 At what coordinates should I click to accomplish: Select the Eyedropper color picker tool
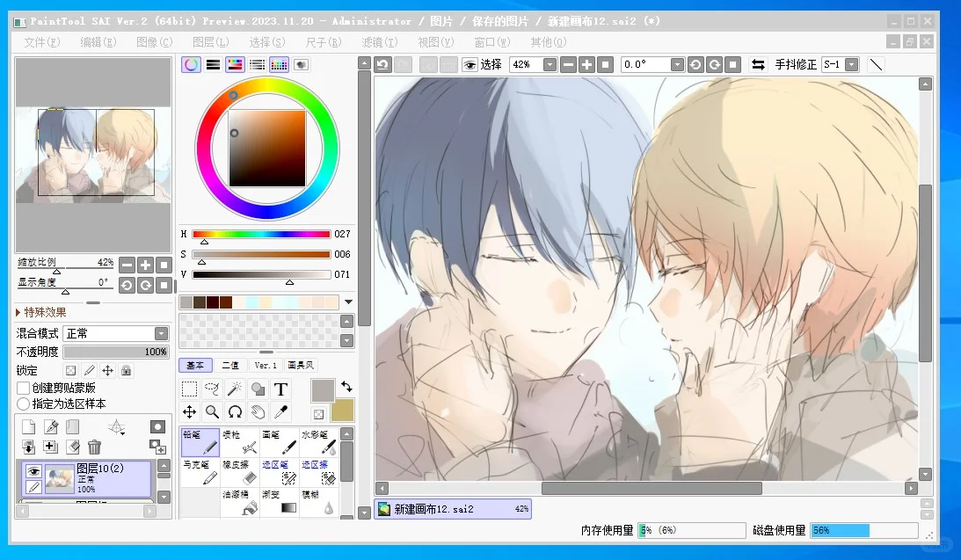(280, 411)
